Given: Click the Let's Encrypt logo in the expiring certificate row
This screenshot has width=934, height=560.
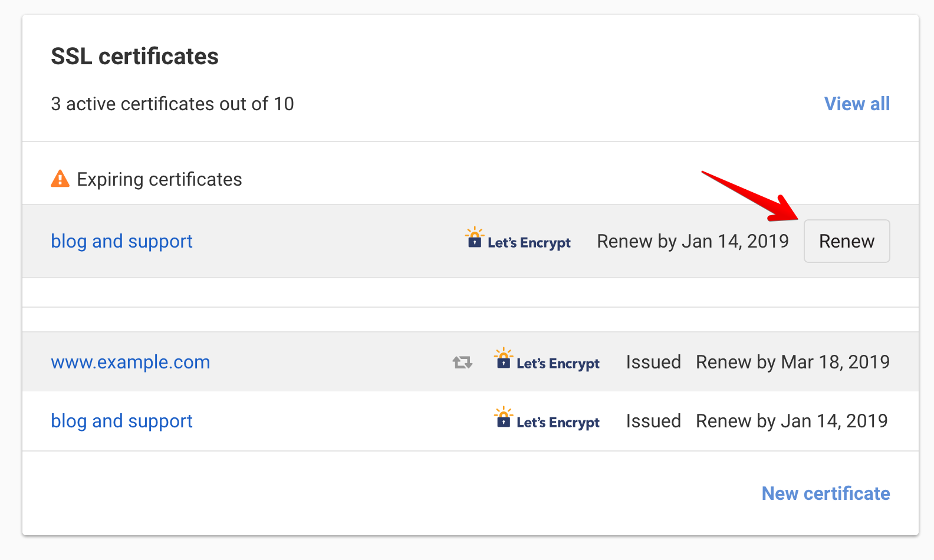Looking at the screenshot, I should click(518, 240).
